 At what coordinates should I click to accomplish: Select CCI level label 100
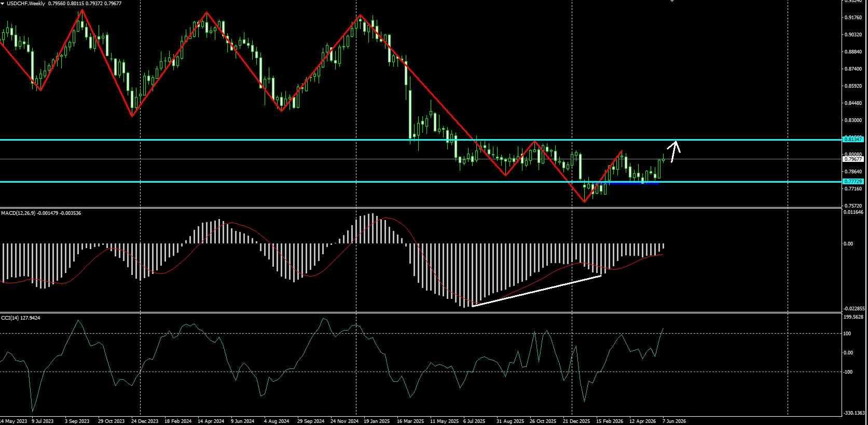(847, 334)
